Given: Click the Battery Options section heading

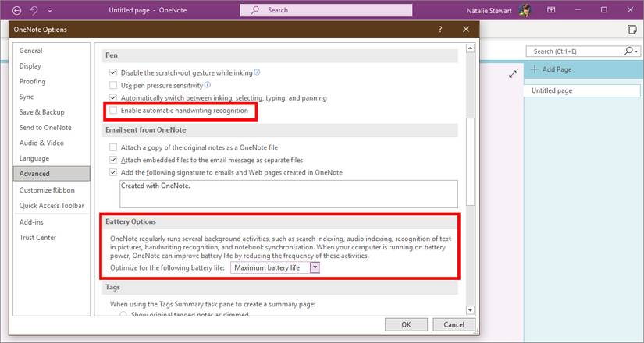Looking at the screenshot, I should tap(130, 221).
